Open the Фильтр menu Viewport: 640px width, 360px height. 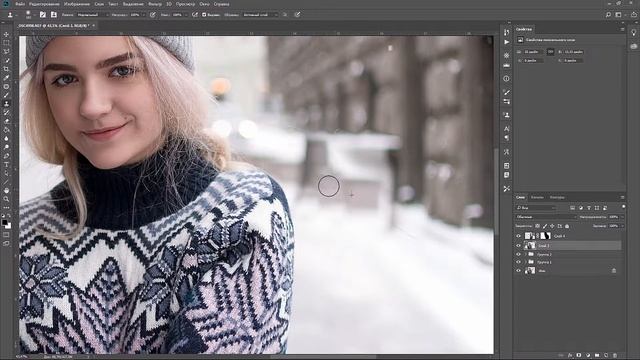[x=155, y=4]
